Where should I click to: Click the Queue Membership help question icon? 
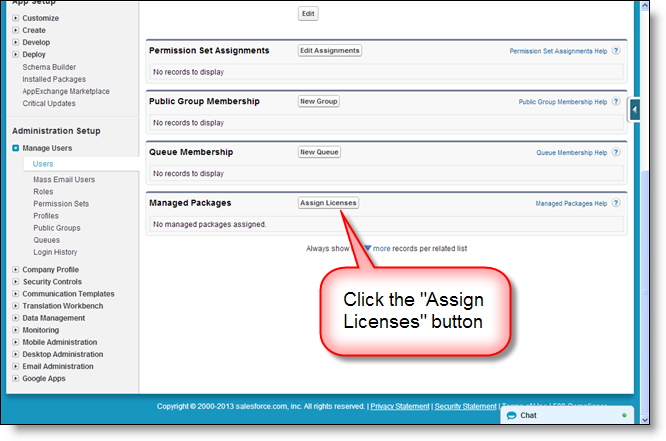(616, 153)
